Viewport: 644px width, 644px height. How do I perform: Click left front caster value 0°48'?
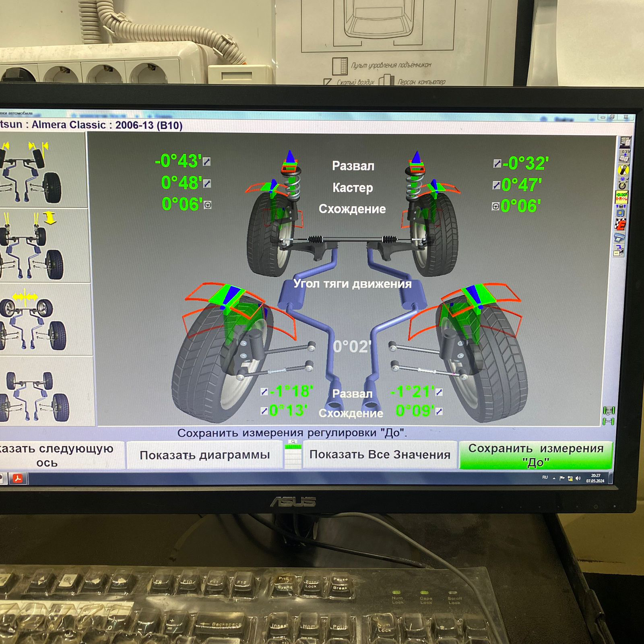pos(182,183)
